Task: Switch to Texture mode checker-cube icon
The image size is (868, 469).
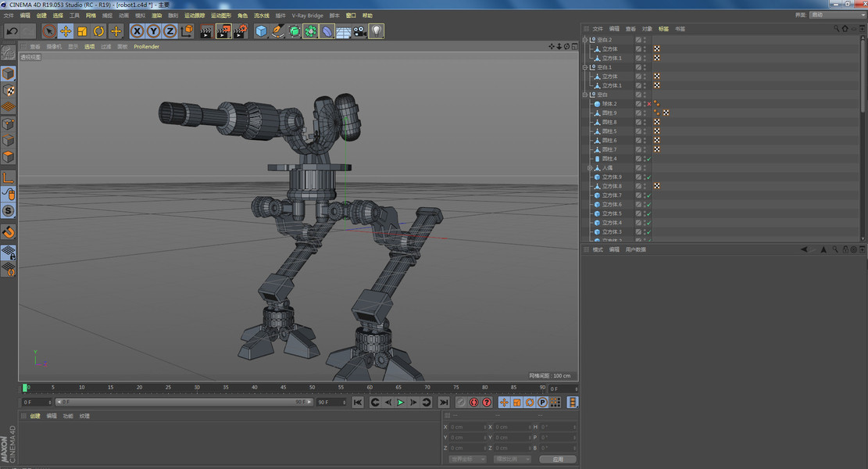Action: 8,90
